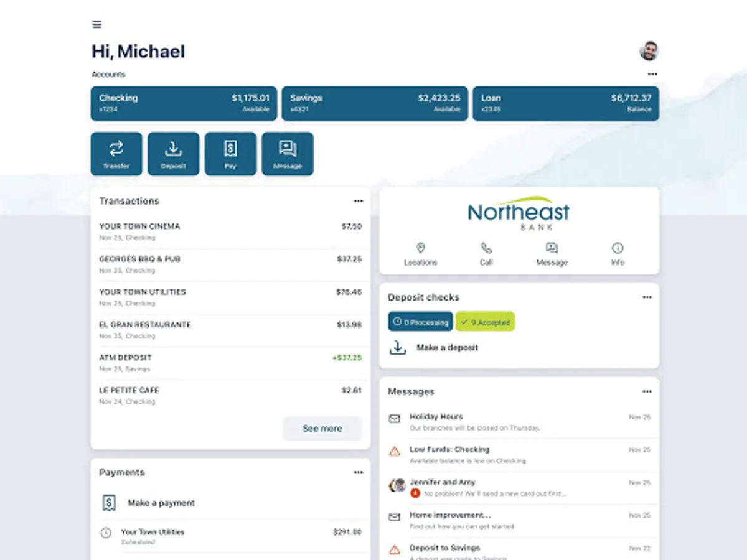Select the Loan account card

(566, 103)
